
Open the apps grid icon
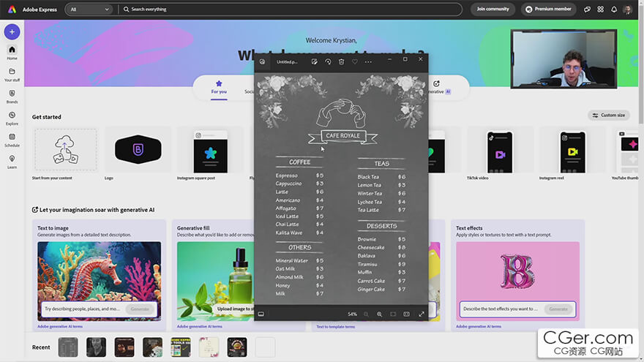(x=601, y=9)
